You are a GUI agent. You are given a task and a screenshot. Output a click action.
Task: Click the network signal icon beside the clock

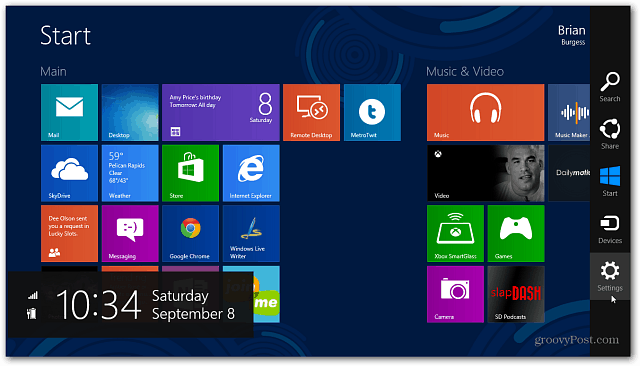coord(33,295)
